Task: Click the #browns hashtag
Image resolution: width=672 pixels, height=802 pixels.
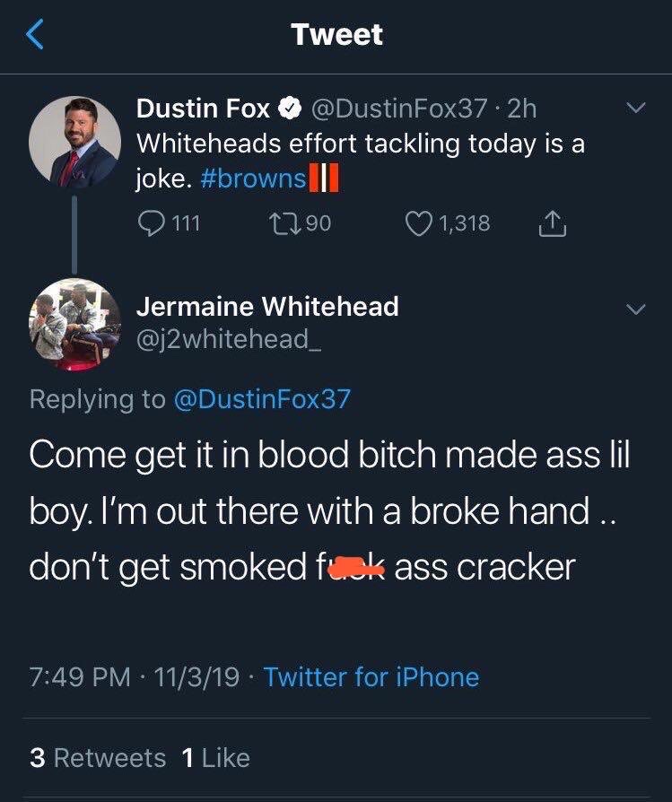Action: 260,178
